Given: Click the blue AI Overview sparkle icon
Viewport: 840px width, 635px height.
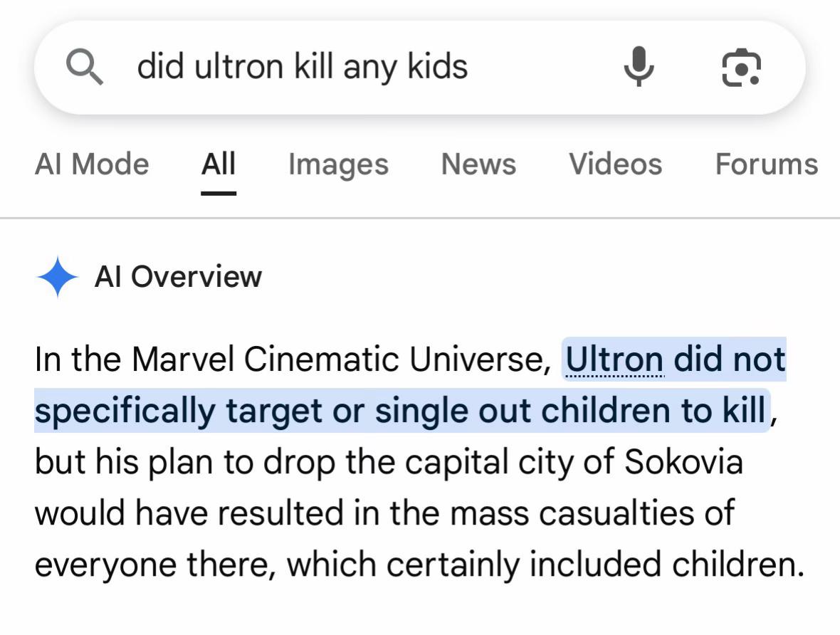Looking at the screenshot, I should tap(58, 277).
